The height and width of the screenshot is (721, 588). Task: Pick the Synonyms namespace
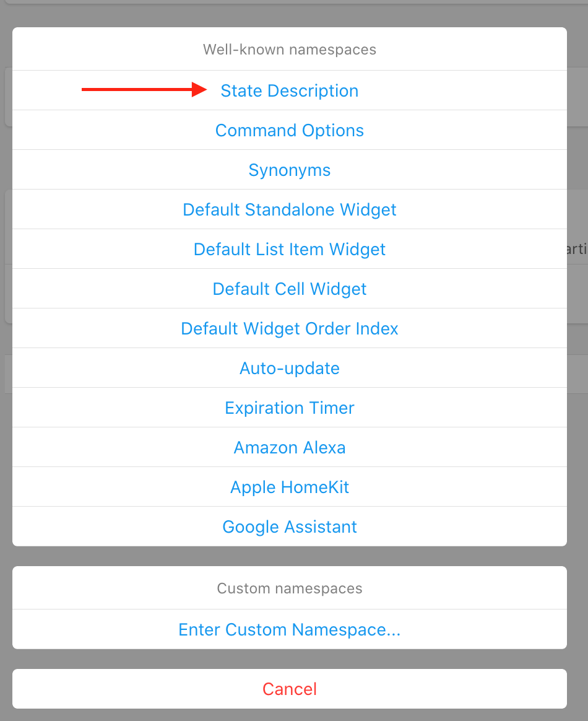click(290, 170)
